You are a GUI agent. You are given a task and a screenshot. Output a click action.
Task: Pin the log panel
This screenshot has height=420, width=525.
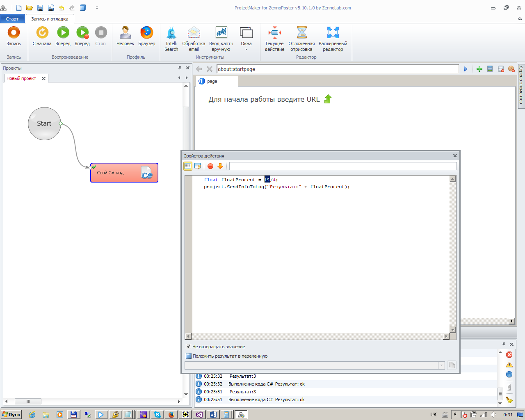pos(504,344)
